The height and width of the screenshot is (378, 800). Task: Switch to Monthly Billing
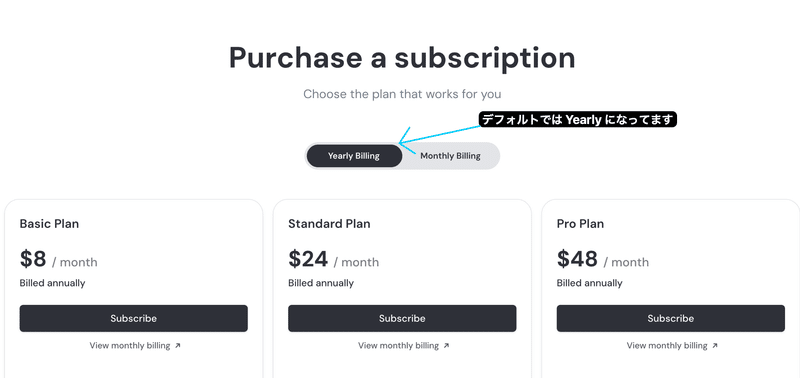[x=450, y=156]
